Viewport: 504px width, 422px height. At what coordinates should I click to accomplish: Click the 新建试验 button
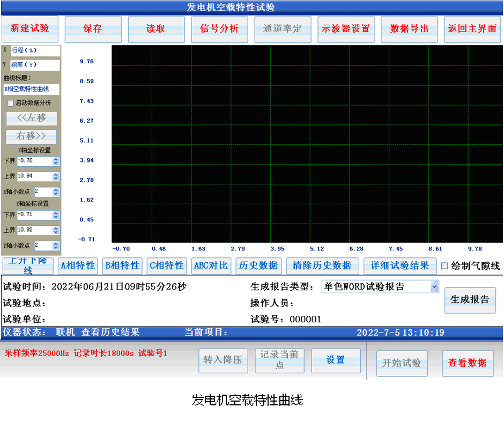(x=30, y=29)
